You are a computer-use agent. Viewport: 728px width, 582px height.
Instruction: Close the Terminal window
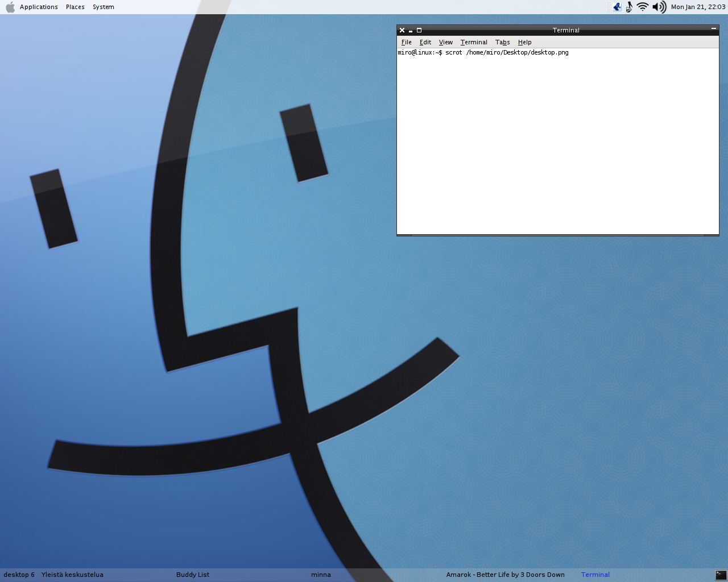pyautogui.click(x=402, y=30)
